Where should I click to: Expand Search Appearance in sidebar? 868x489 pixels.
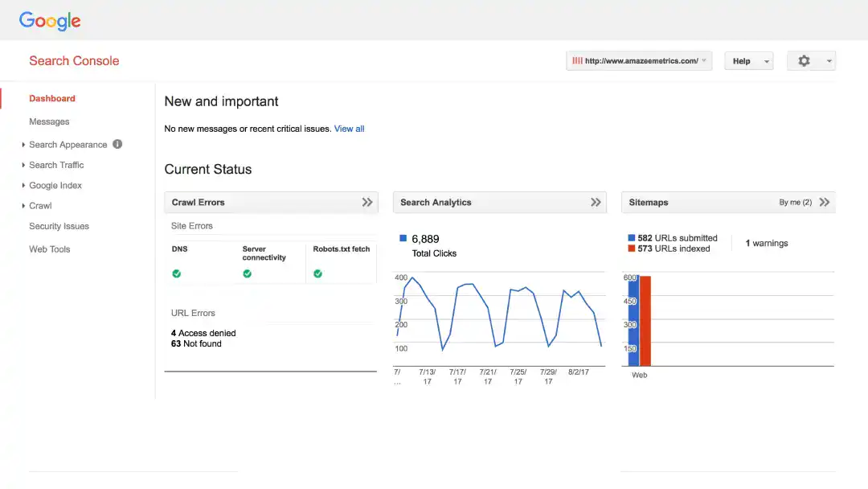point(23,145)
